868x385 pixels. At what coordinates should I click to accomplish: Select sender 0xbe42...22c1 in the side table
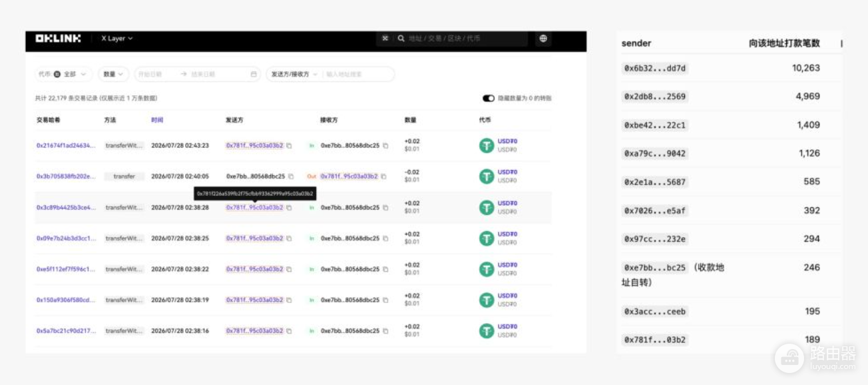click(x=655, y=125)
